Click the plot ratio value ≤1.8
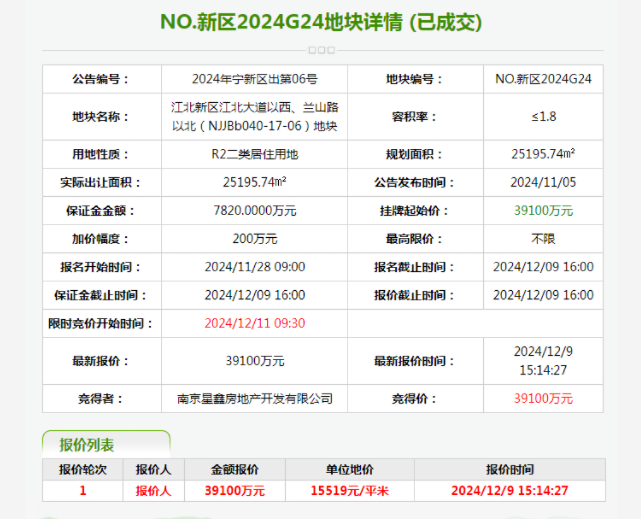The width and height of the screenshot is (641, 519). tap(543, 116)
